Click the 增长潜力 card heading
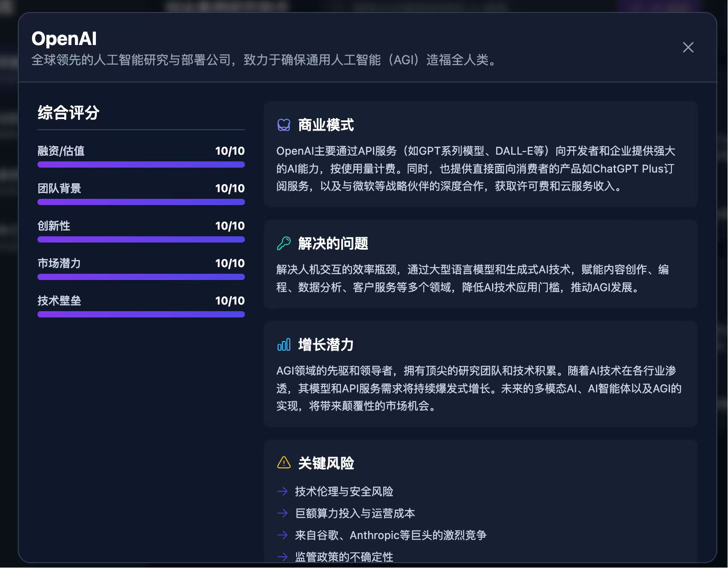This screenshot has height=568, width=728. [326, 345]
